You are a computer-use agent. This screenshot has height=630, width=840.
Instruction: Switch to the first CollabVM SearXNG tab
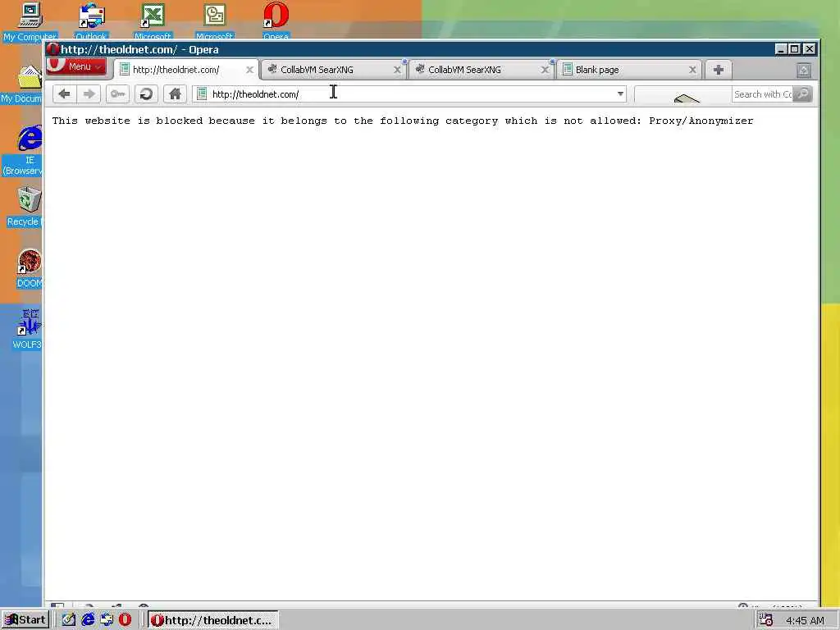click(x=333, y=70)
